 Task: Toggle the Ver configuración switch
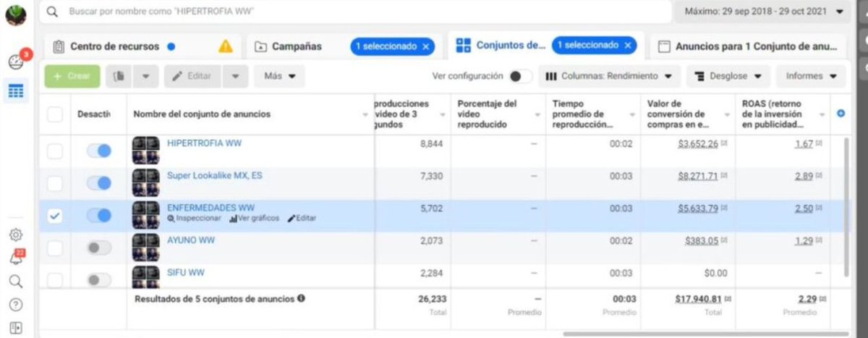tap(520, 76)
